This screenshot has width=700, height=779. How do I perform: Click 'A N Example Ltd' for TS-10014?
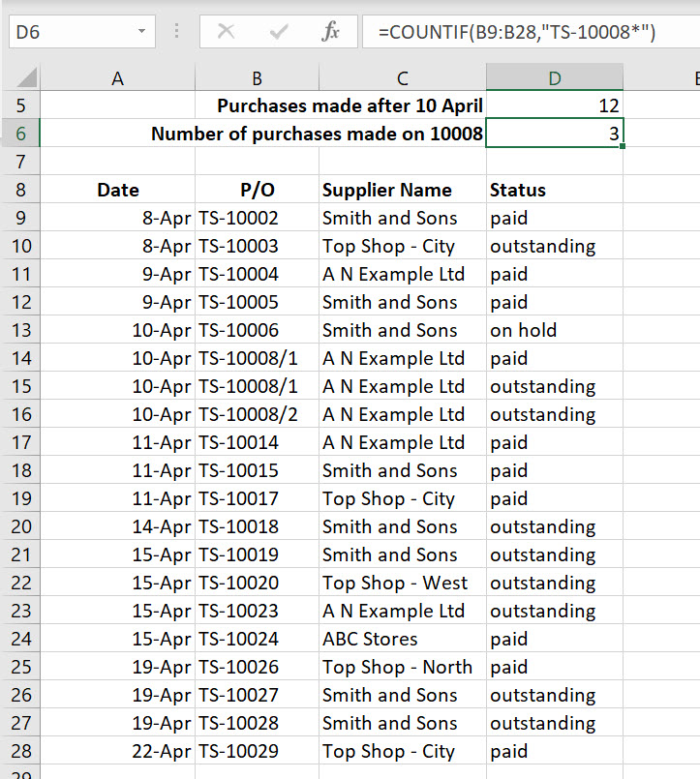point(403,442)
